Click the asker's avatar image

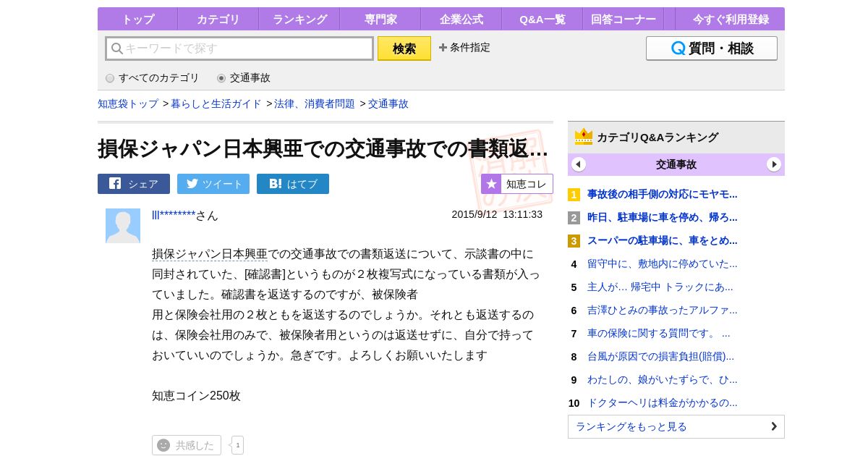pyautogui.click(x=123, y=226)
